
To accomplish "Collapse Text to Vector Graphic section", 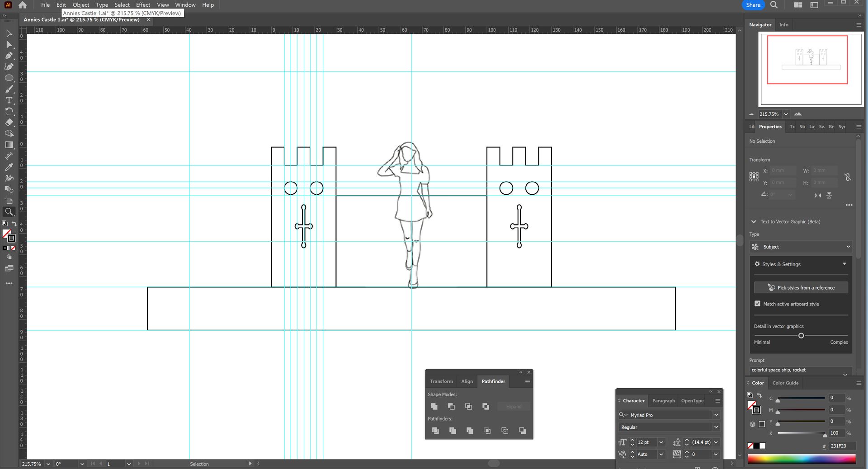I will (753, 222).
